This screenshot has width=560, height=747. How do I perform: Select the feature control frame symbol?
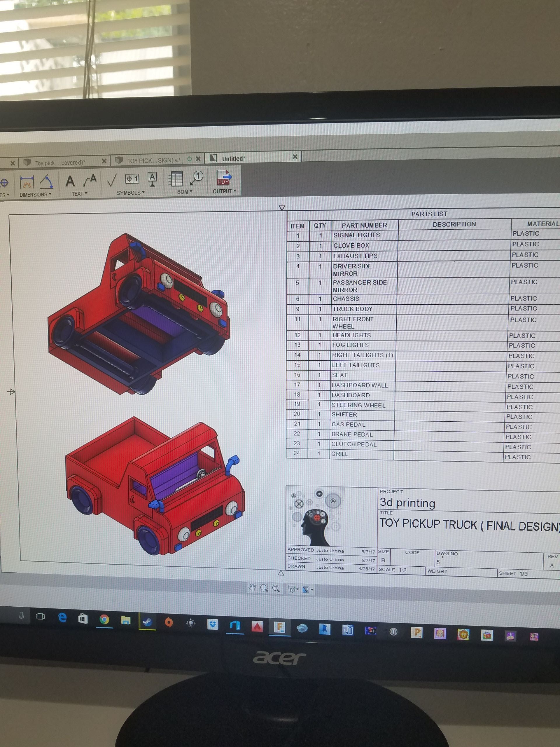pyautogui.click(x=132, y=178)
